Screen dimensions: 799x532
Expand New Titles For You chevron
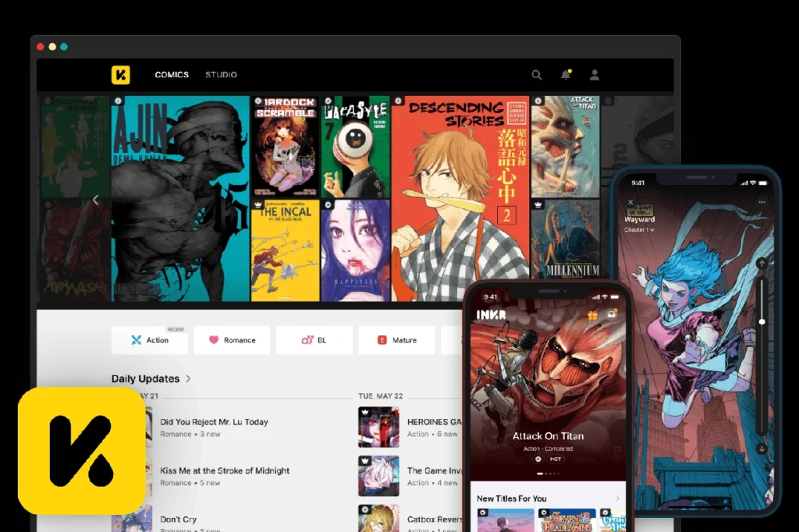(x=617, y=498)
